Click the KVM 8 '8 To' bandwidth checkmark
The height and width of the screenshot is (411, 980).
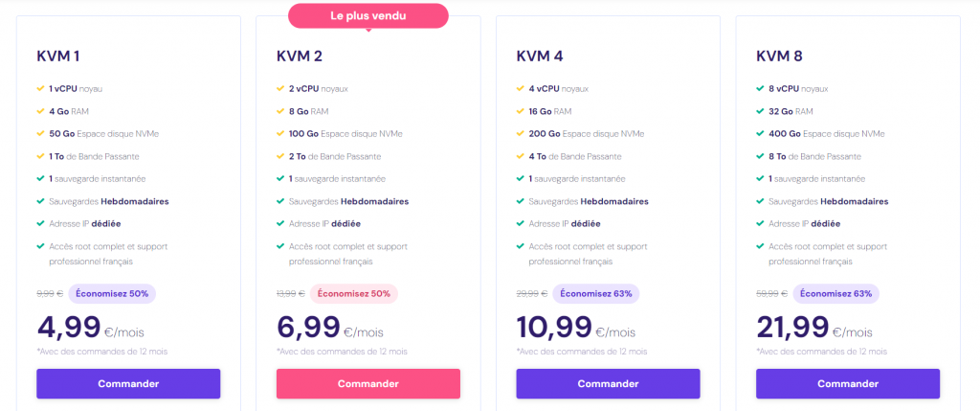tap(760, 156)
